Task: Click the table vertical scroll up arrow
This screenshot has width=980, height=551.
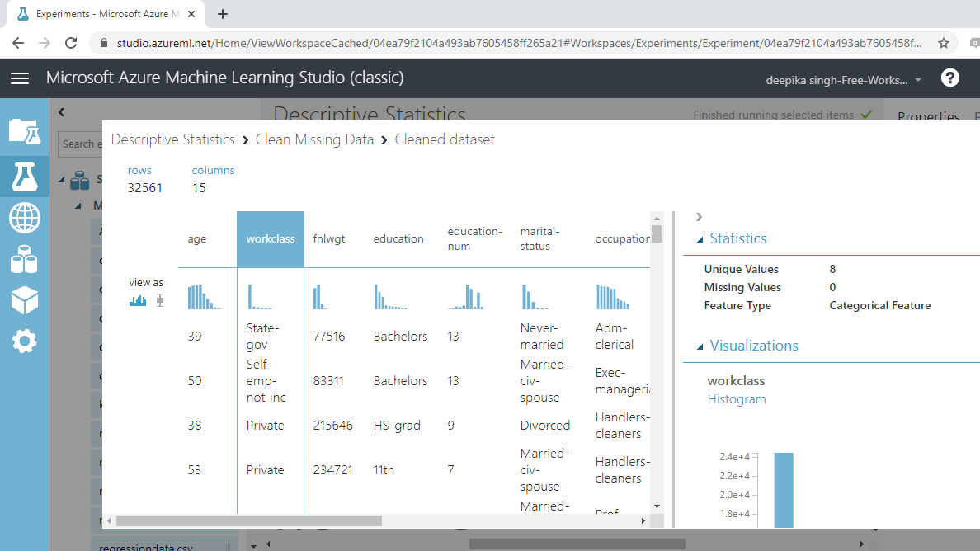Action: coord(657,218)
